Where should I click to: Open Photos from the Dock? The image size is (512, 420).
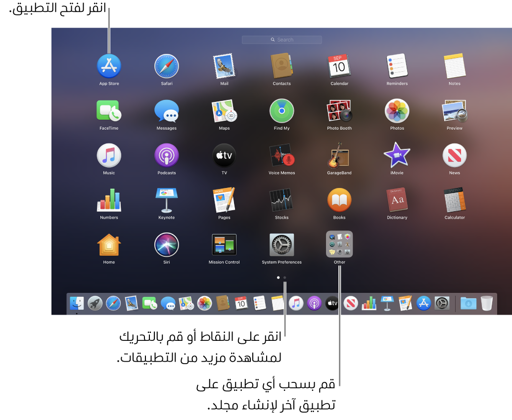(205, 303)
